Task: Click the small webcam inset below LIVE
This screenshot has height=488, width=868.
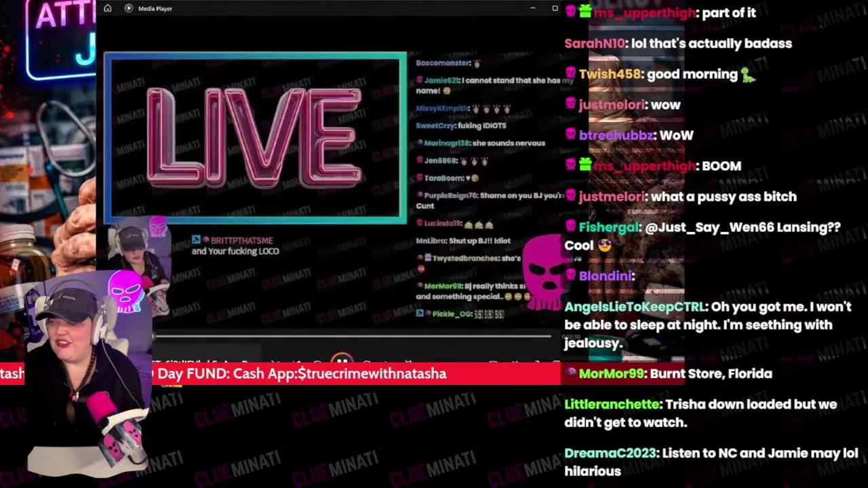Action: click(x=138, y=264)
